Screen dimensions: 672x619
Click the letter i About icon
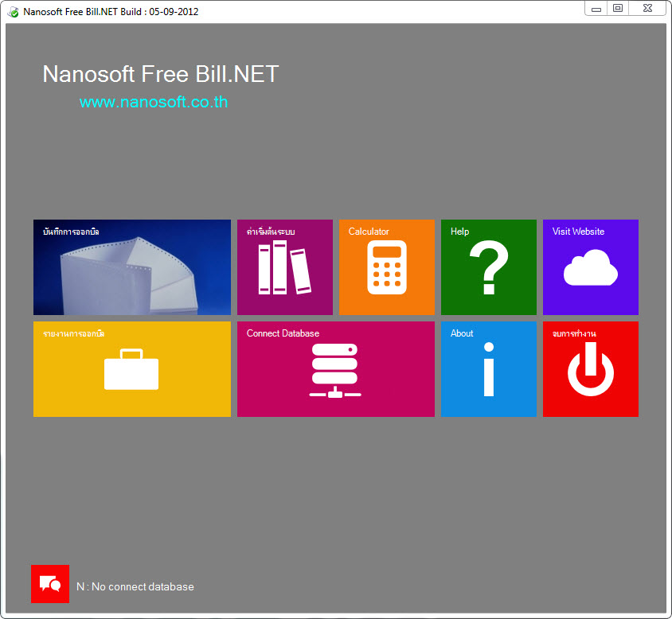(488, 369)
